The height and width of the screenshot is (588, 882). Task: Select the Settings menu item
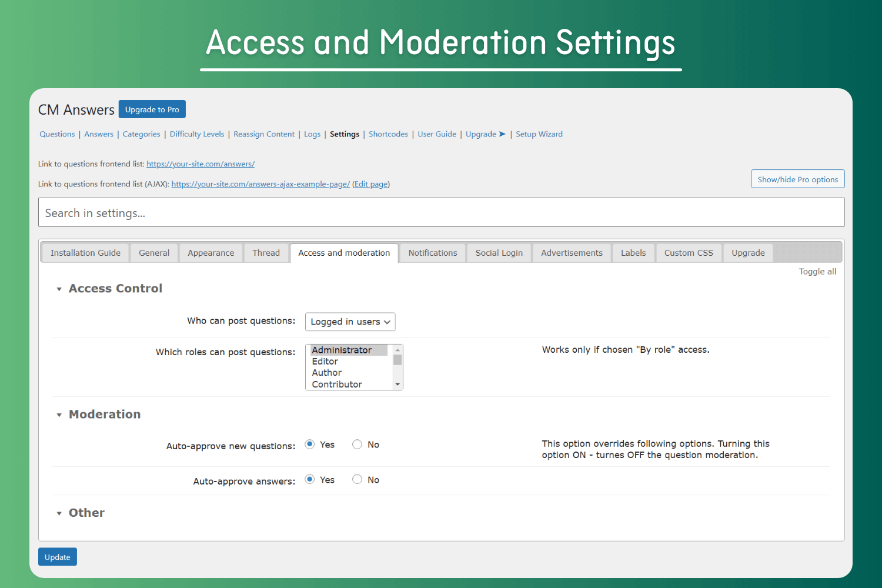[345, 134]
